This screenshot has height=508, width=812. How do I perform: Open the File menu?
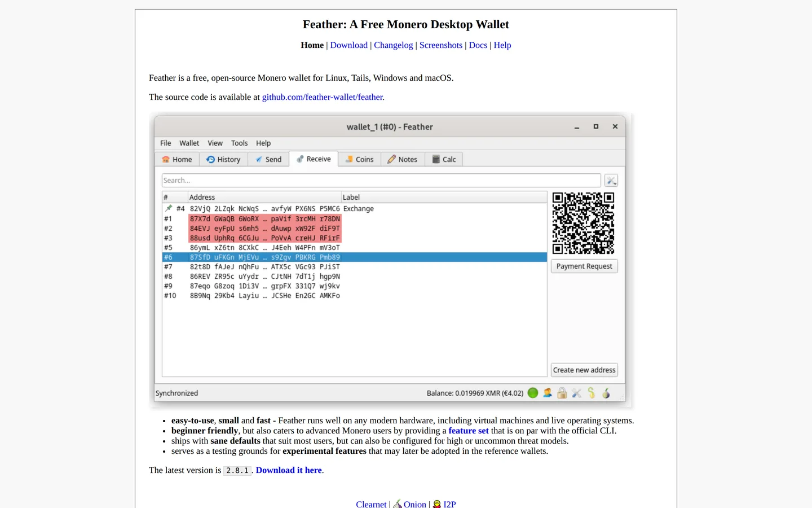[x=166, y=143]
